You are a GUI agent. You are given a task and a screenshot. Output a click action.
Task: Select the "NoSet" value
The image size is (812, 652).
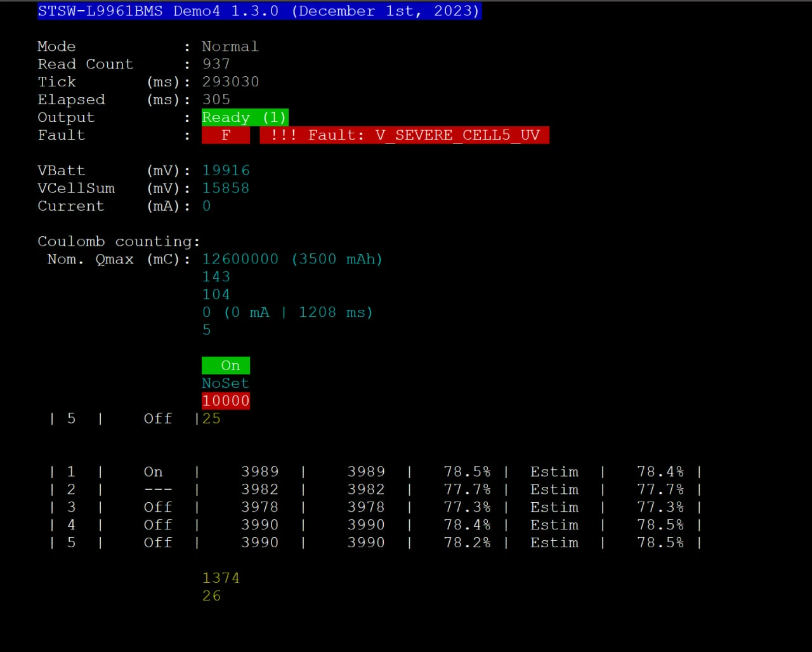click(226, 383)
